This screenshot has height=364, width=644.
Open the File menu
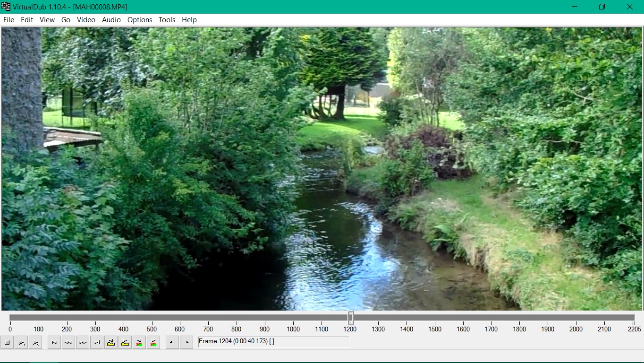click(x=8, y=20)
